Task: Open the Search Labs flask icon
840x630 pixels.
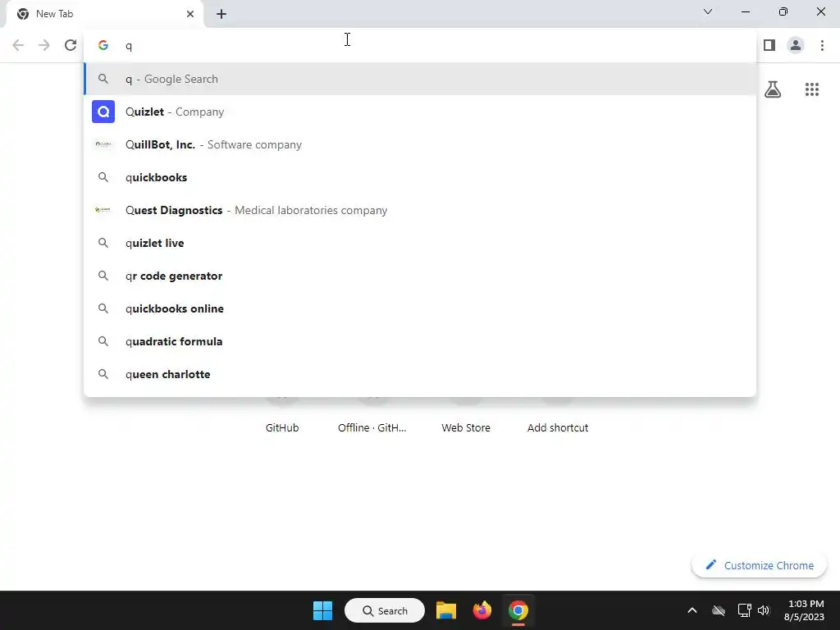Action: pos(773,89)
